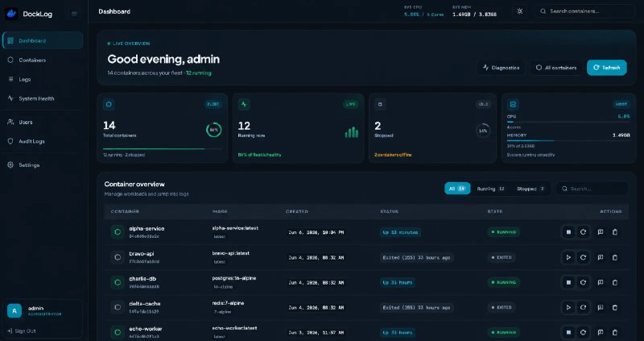Click the host CPU usage bar
The image size is (644, 341).
point(568,122)
